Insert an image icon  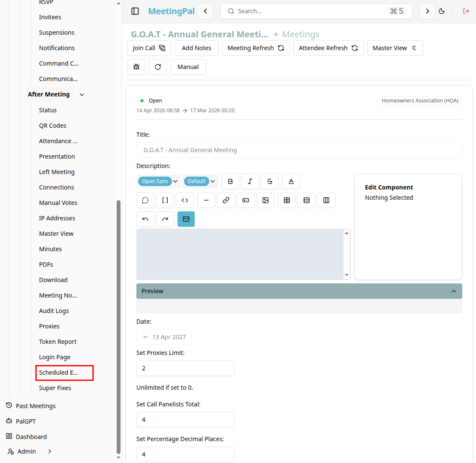265,200
